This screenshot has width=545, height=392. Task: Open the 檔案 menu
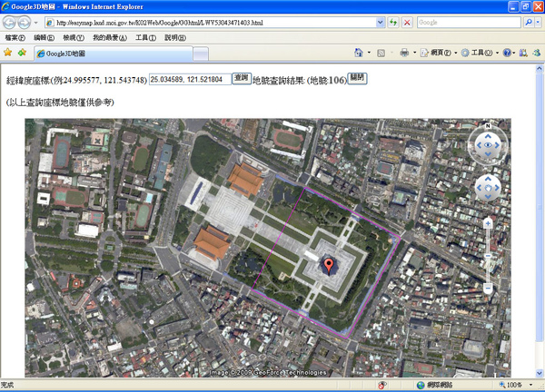pyautogui.click(x=15, y=37)
